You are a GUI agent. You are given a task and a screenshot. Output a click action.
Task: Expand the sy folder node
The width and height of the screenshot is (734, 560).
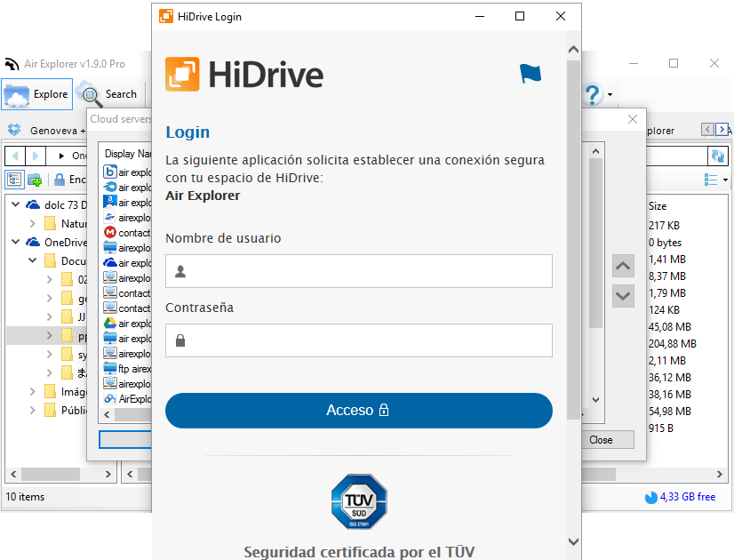[x=49, y=355]
